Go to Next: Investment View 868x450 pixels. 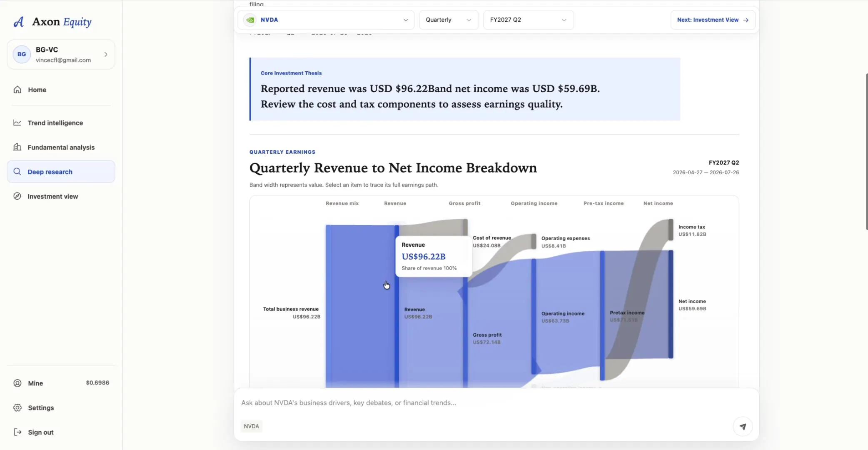(x=713, y=20)
